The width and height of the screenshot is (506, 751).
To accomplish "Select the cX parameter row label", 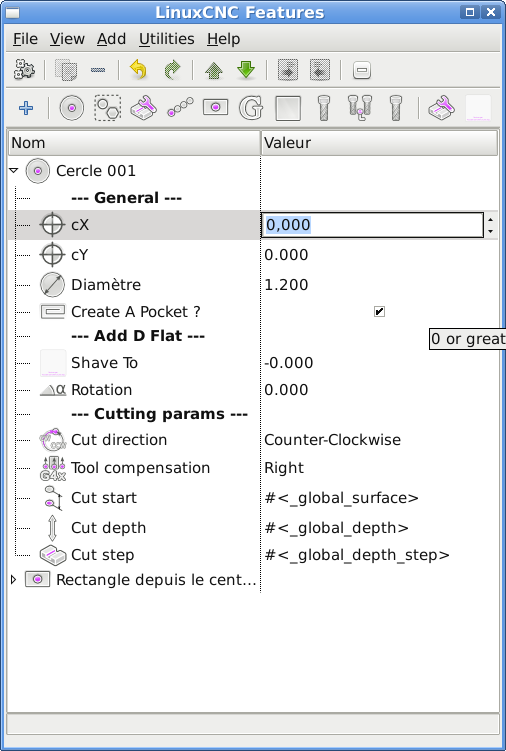I will click(x=80, y=225).
